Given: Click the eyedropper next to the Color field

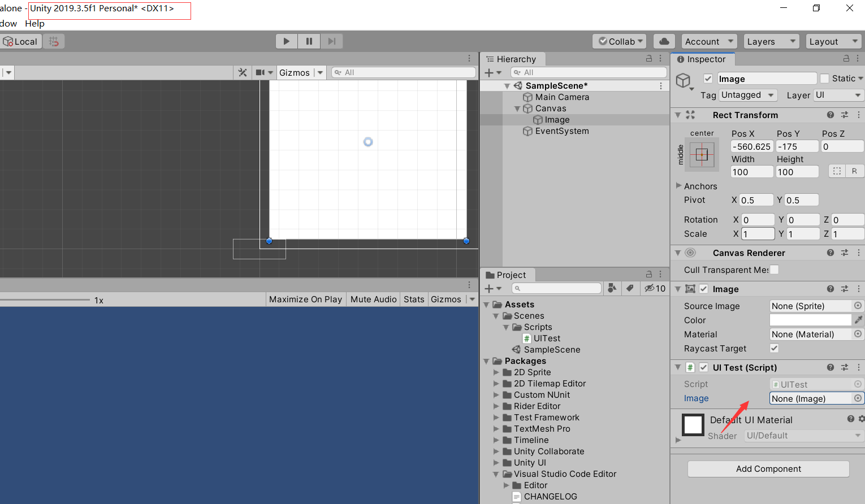Looking at the screenshot, I should point(858,320).
